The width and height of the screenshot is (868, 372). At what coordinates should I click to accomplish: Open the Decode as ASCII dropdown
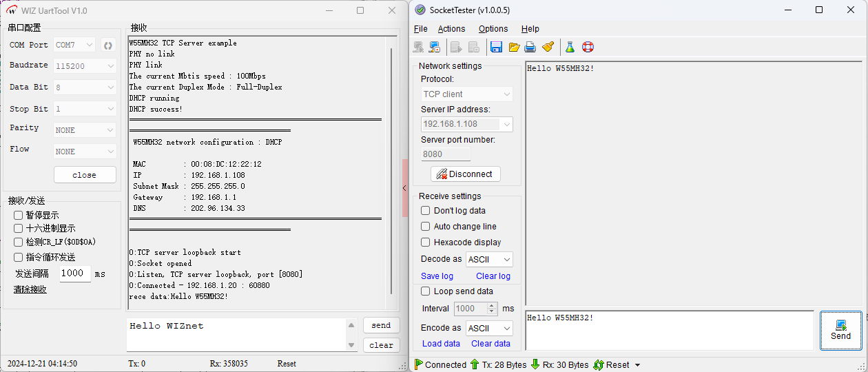(x=489, y=260)
